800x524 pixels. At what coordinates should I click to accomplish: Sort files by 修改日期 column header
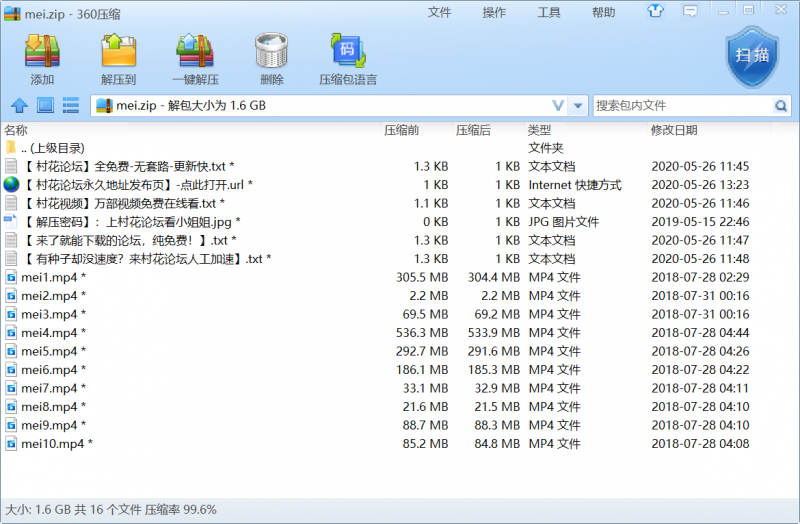(674, 130)
